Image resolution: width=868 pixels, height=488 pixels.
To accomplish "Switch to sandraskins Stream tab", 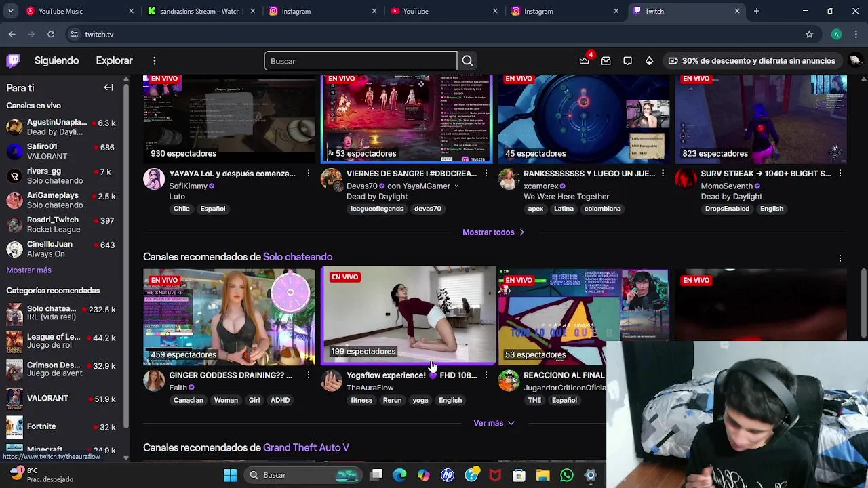I will (x=199, y=11).
